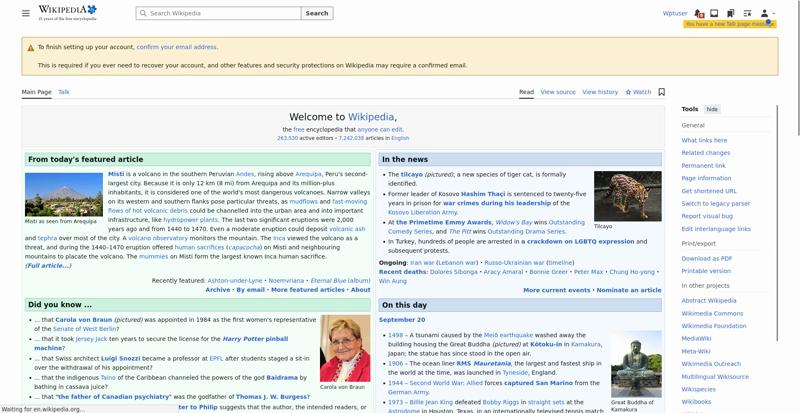Open the By email link

(251, 289)
